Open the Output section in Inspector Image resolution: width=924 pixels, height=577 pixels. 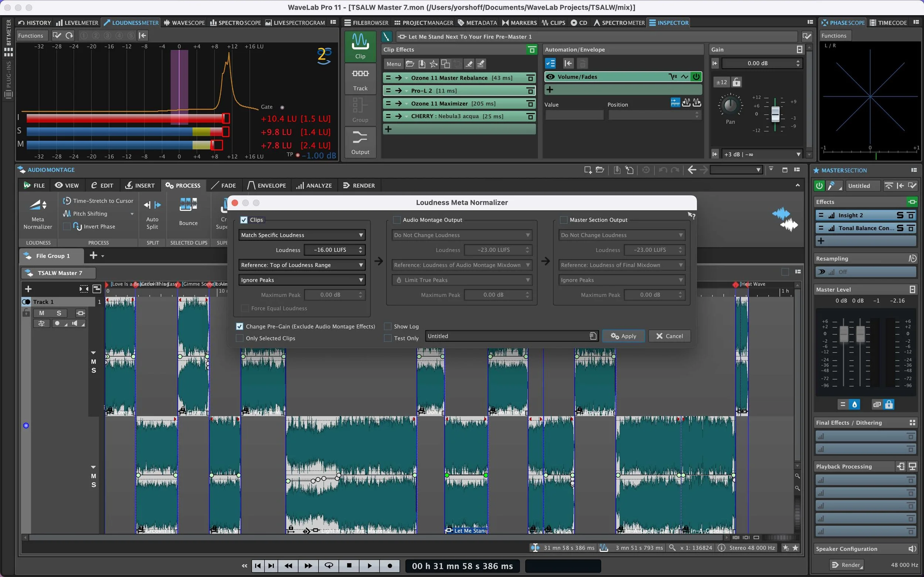point(360,142)
